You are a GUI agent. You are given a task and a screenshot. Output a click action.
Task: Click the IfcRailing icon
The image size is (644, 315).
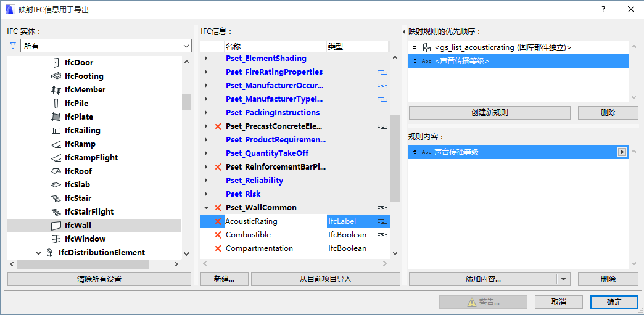pos(56,131)
